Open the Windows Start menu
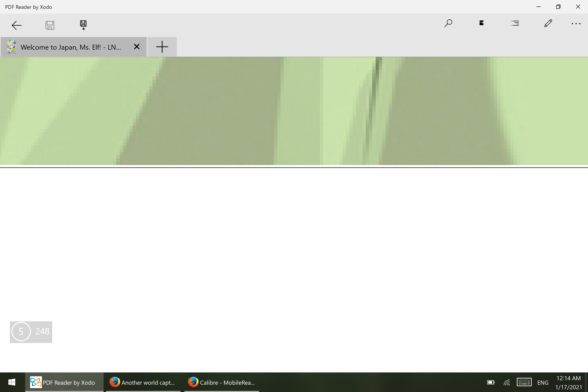 pos(12,382)
